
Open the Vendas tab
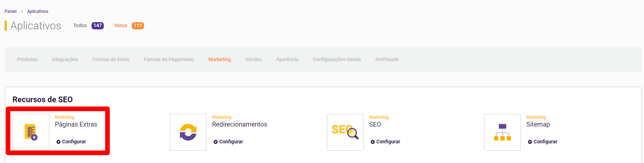point(253,59)
